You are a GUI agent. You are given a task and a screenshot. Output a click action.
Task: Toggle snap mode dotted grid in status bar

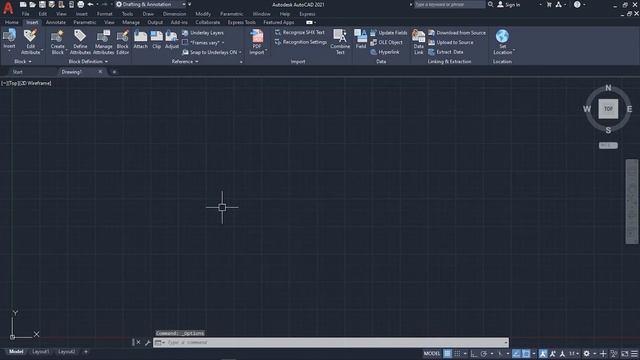pos(457,353)
